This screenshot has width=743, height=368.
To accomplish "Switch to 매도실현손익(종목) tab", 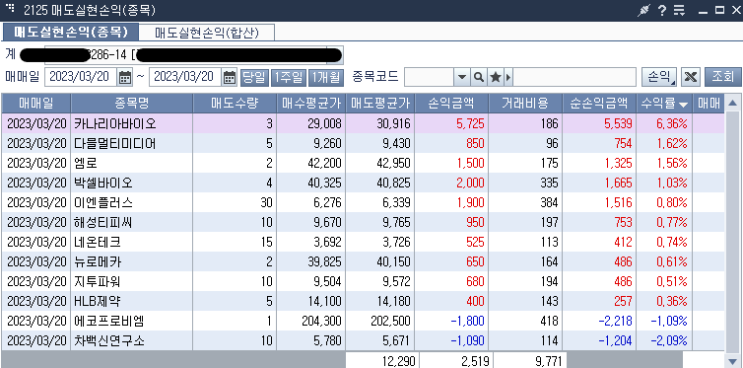I will pyautogui.click(x=71, y=32).
